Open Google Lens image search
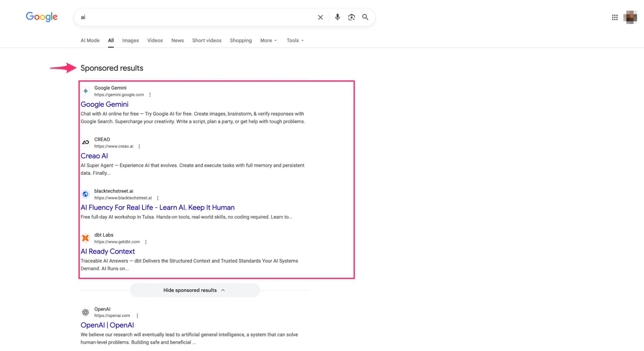This screenshot has height=351, width=644. click(x=351, y=17)
